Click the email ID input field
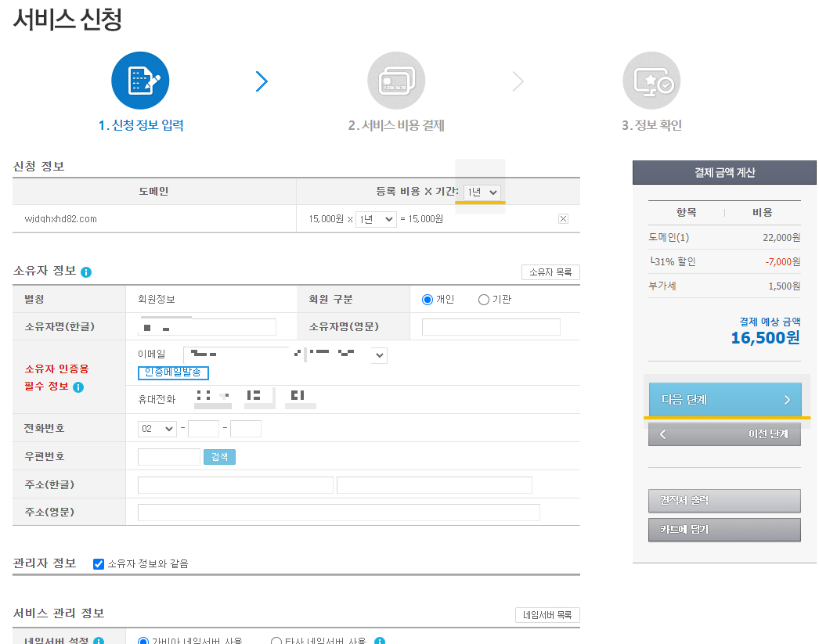The height and width of the screenshot is (644, 819). click(236, 355)
